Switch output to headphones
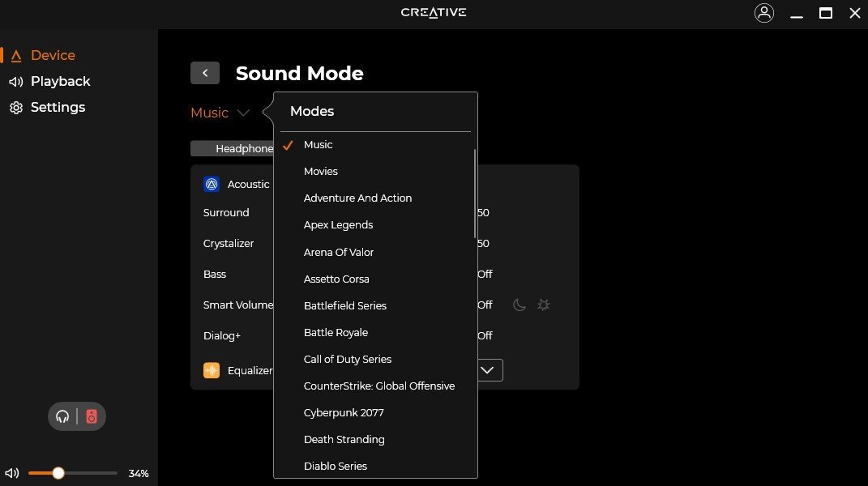 pyautogui.click(x=62, y=416)
